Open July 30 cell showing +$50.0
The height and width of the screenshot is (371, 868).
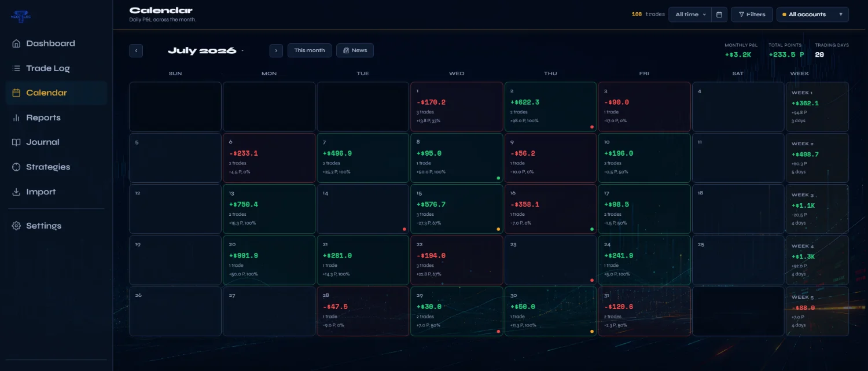(x=550, y=311)
